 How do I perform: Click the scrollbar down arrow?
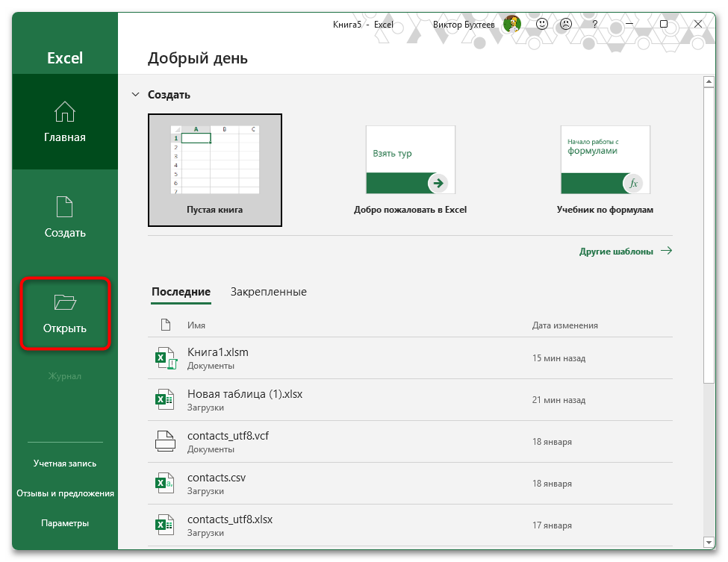pos(709,542)
